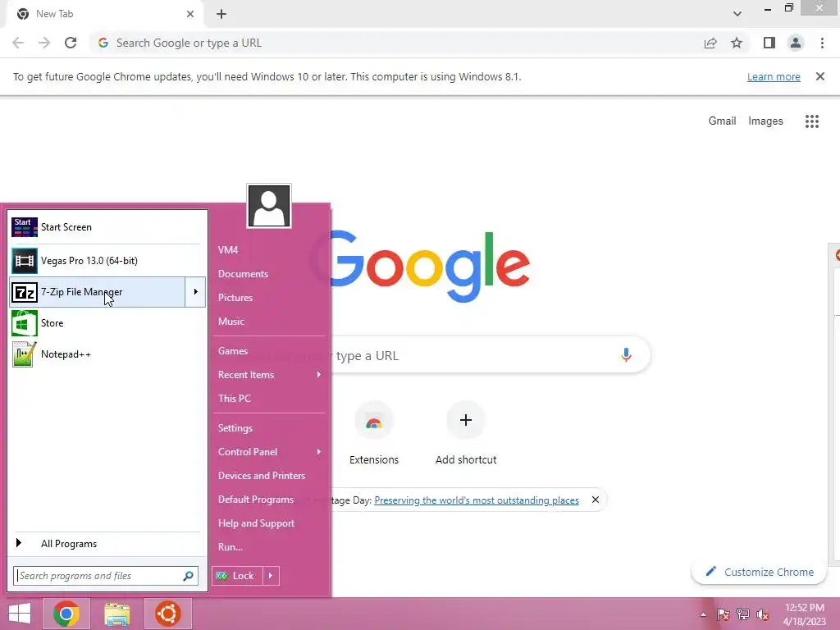Open the Chrome profile avatar icon
Screen dimensions: 840x630
[x=796, y=43]
